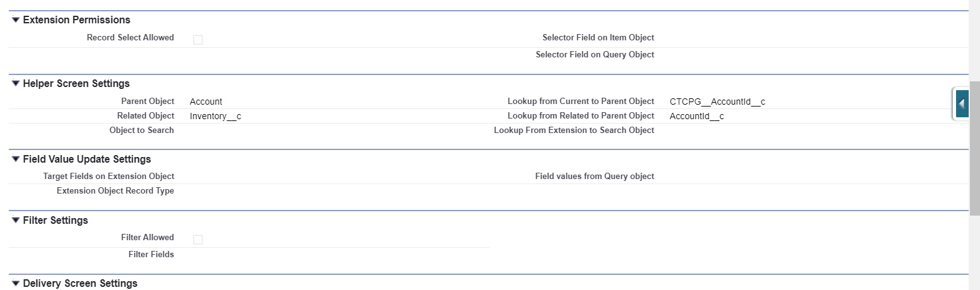Click the AccountId__c lookup value

click(x=697, y=116)
